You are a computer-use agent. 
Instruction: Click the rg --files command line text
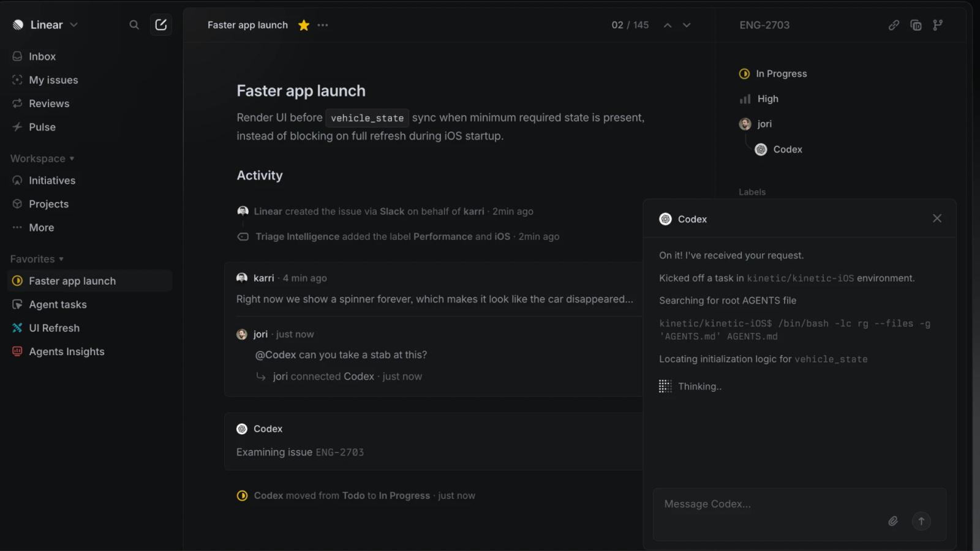(x=794, y=330)
